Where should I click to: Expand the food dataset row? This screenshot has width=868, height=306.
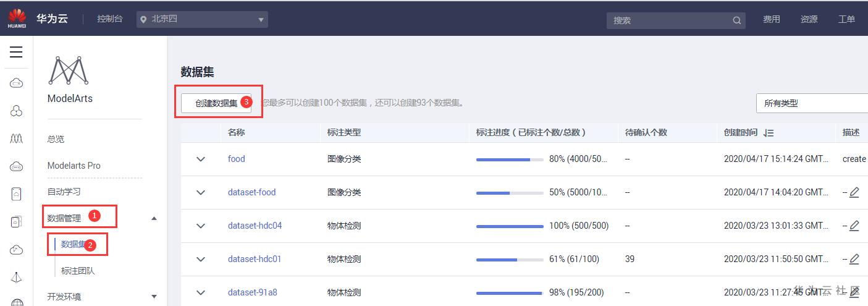tap(200, 159)
